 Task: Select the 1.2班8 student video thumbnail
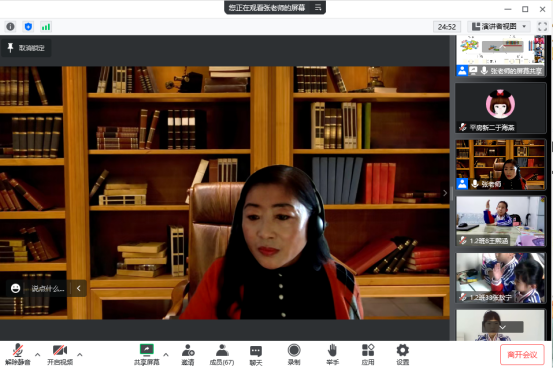(500, 221)
